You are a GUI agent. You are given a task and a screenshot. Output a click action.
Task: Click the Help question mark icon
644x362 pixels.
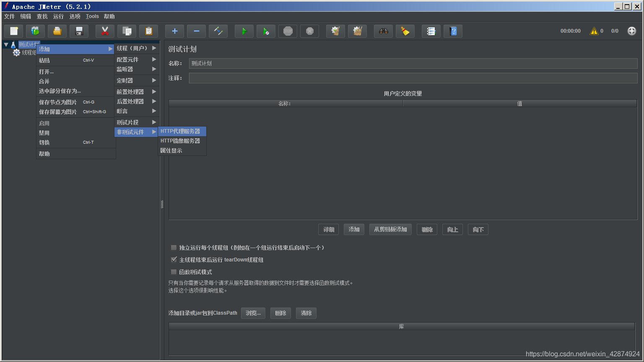coord(453,31)
